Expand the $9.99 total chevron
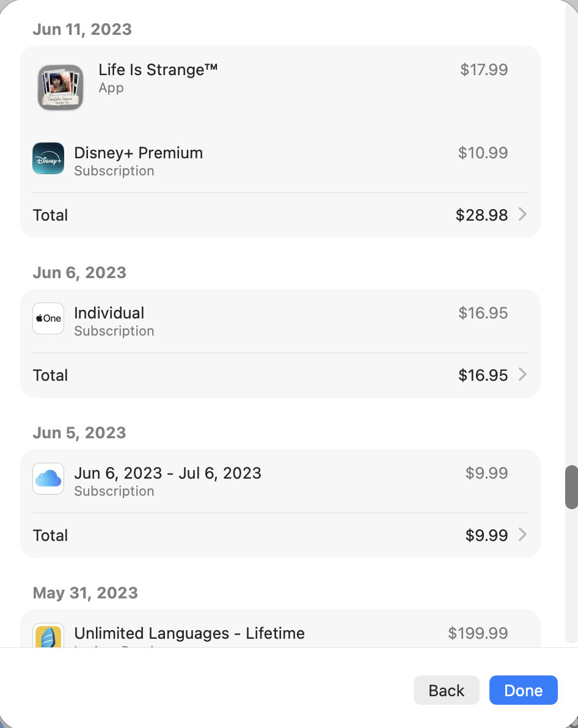The height and width of the screenshot is (728, 578). point(522,535)
